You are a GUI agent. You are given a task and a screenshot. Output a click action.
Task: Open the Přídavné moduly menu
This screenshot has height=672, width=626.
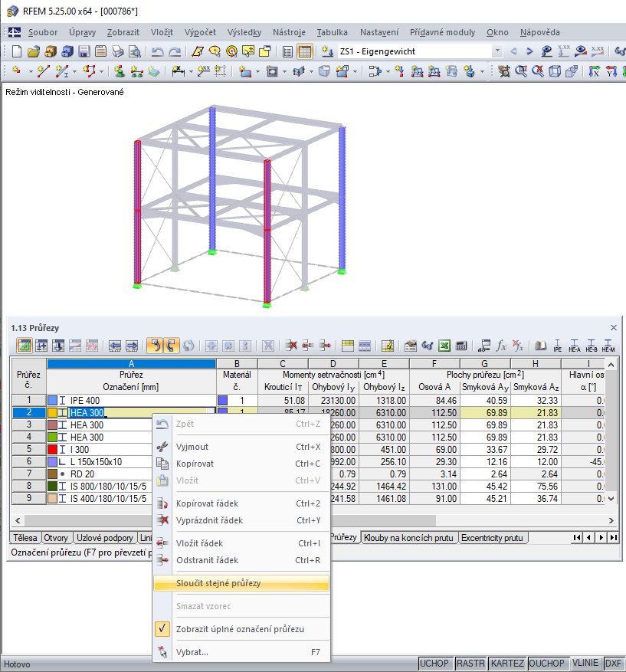[x=442, y=32]
